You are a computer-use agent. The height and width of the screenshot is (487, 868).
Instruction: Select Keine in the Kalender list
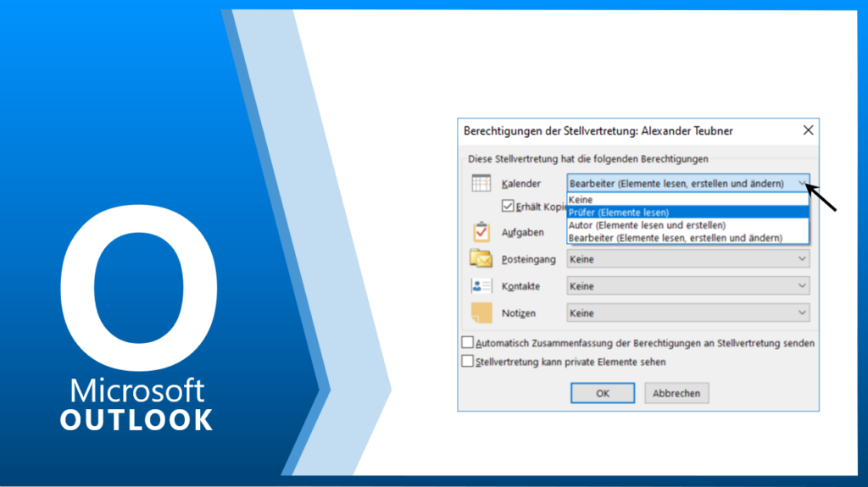[x=687, y=200]
